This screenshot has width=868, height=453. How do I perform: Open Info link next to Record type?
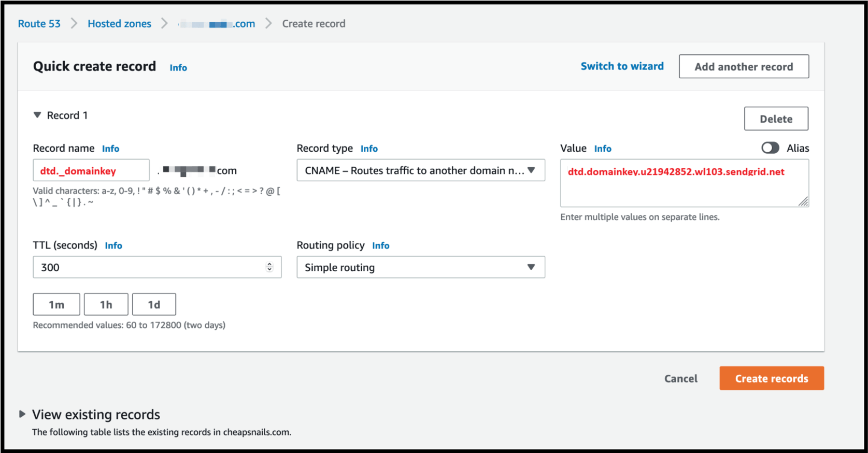(369, 149)
